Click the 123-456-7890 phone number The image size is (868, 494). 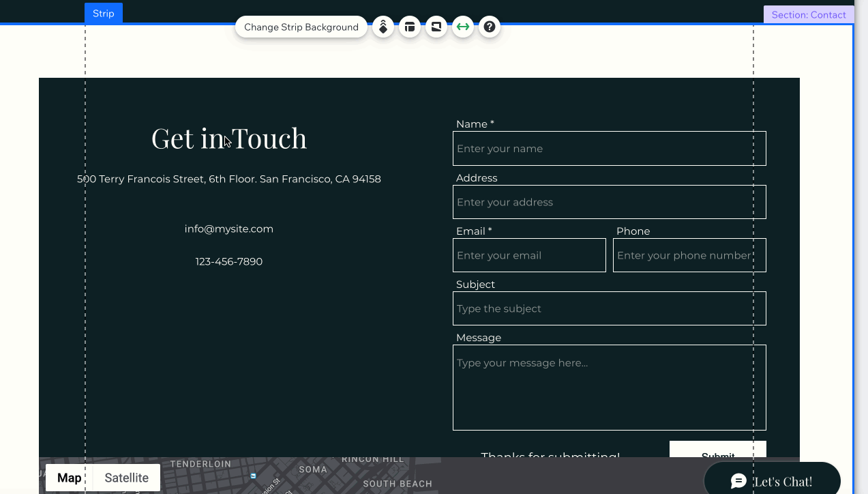(228, 261)
